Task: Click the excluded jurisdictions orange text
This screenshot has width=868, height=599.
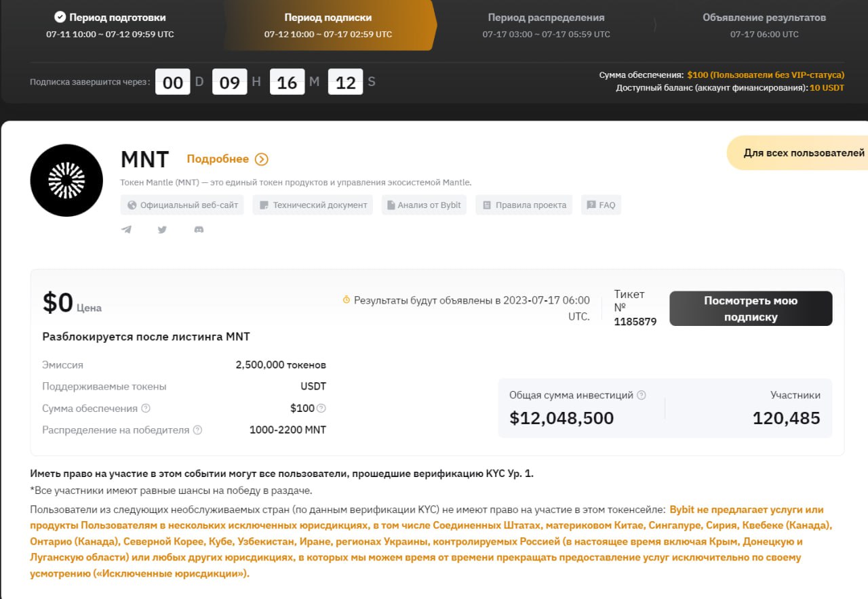Action: [431, 541]
